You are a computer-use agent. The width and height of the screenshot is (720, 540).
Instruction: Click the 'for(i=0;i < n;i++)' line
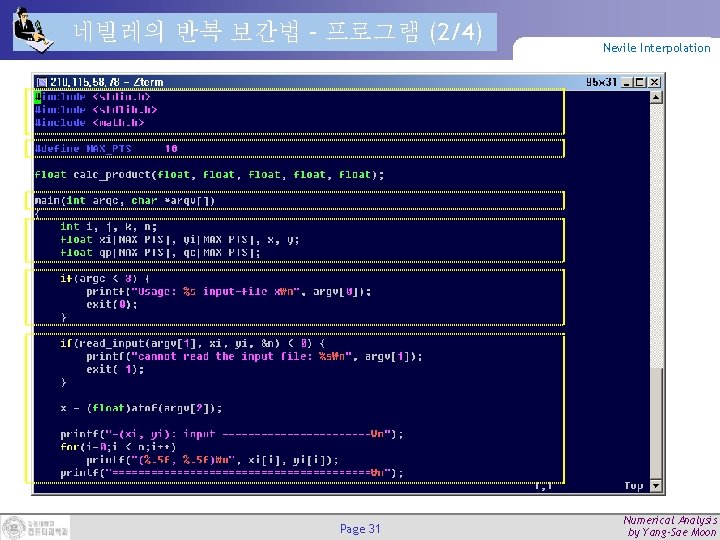(x=118, y=447)
